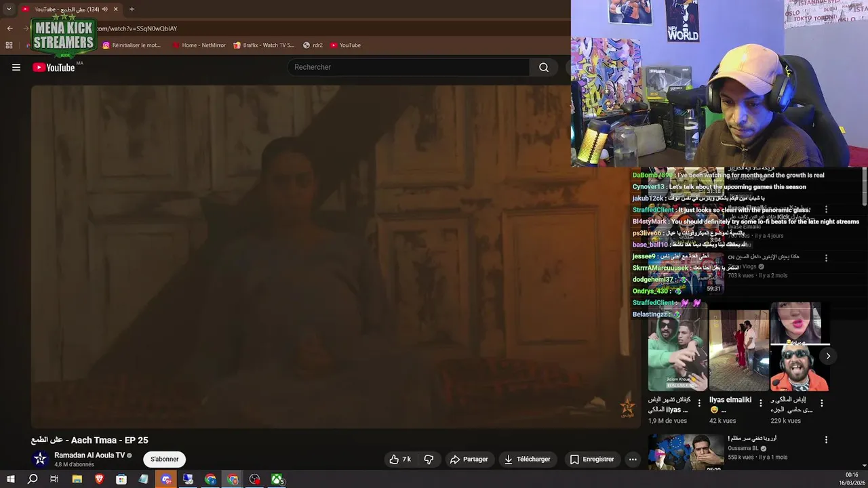
Task: Click the Aach Tmaa - EP 25 title
Action: [90, 440]
